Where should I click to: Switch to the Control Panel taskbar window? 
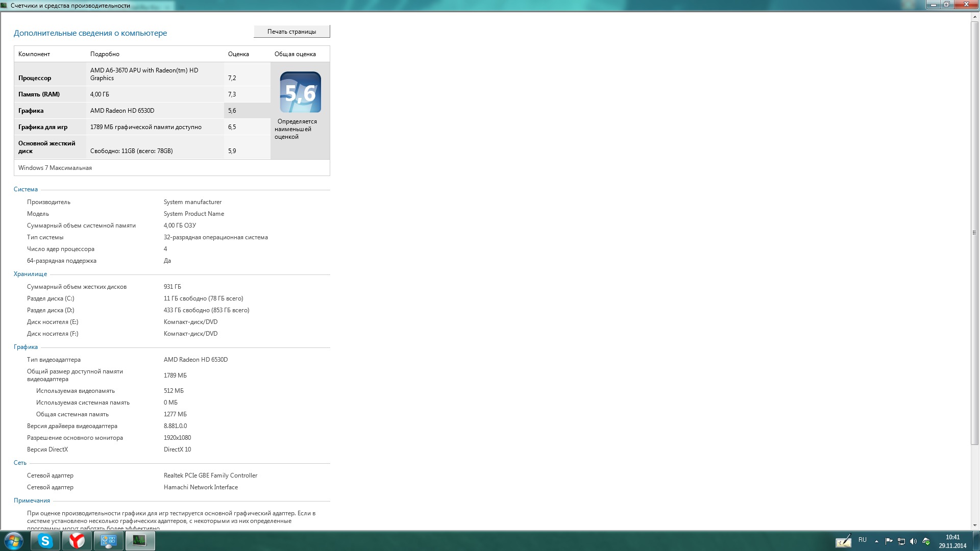(109, 541)
